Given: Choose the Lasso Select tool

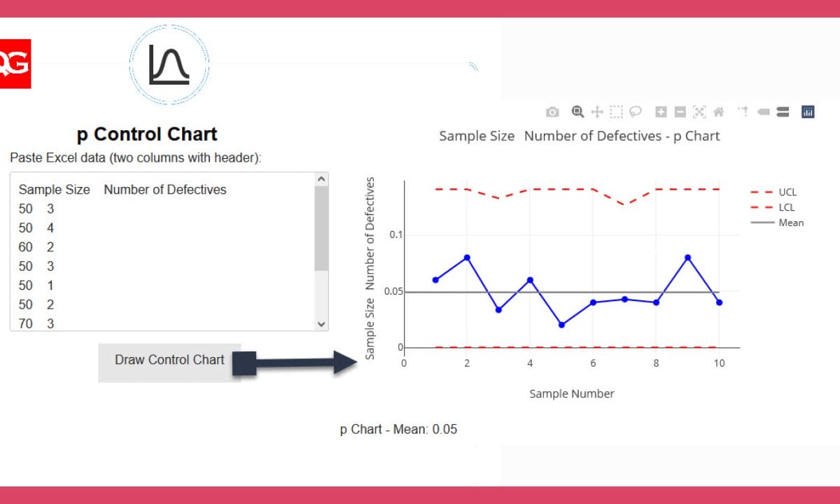Looking at the screenshot, I should (x=636, y=111).
